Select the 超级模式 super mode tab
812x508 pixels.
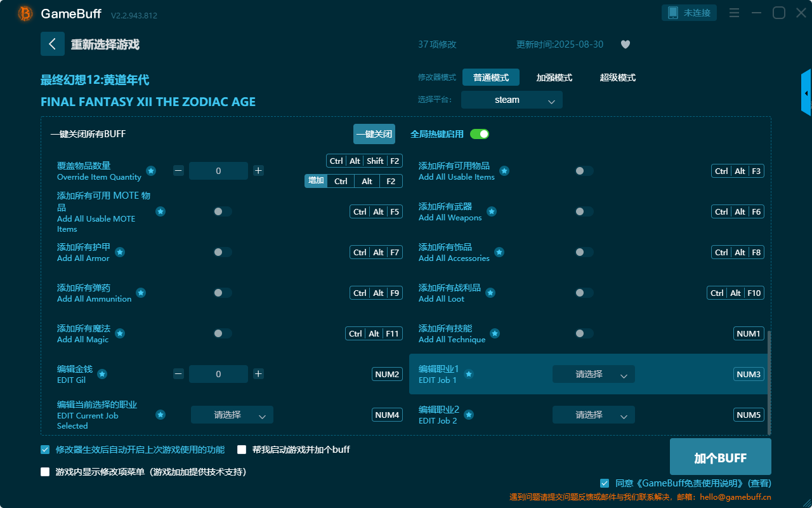pos(618,77)
